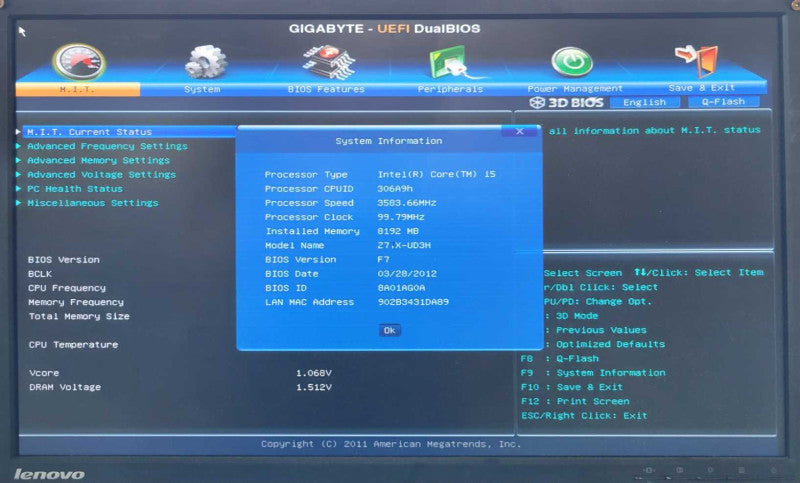This screenshot has width=800, height=483.
Task: Click the BIOS ID value 8A01AG0A
Action: pyautogui.click(x=401, y=288)
